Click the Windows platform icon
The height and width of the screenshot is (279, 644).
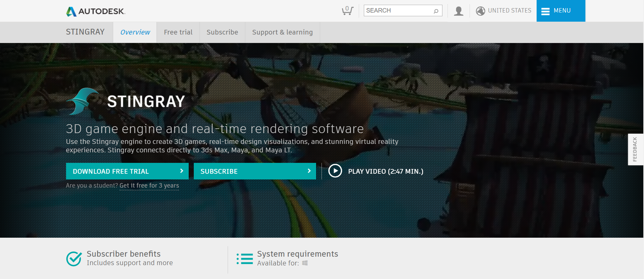click(305, 263)
